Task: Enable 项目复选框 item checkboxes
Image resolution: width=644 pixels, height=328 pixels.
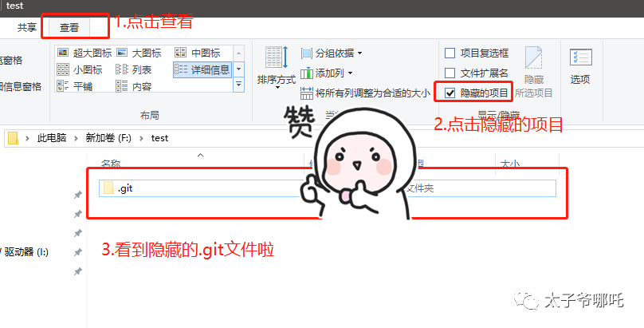Action: [450, 53]
